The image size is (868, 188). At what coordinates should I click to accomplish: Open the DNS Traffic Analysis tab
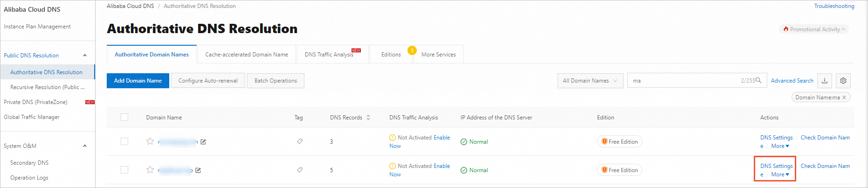click(x=329, y=55)
